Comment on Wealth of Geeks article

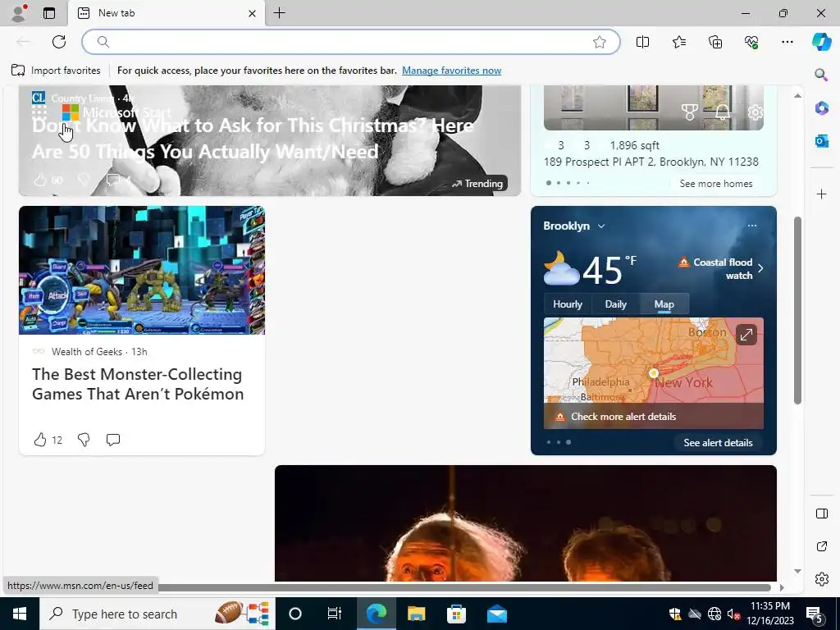(113, 440)
